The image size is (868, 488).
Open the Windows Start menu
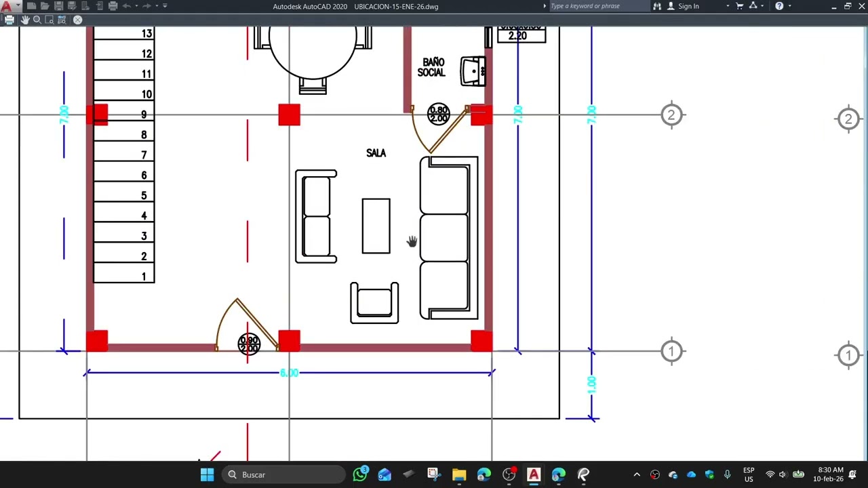208,474
